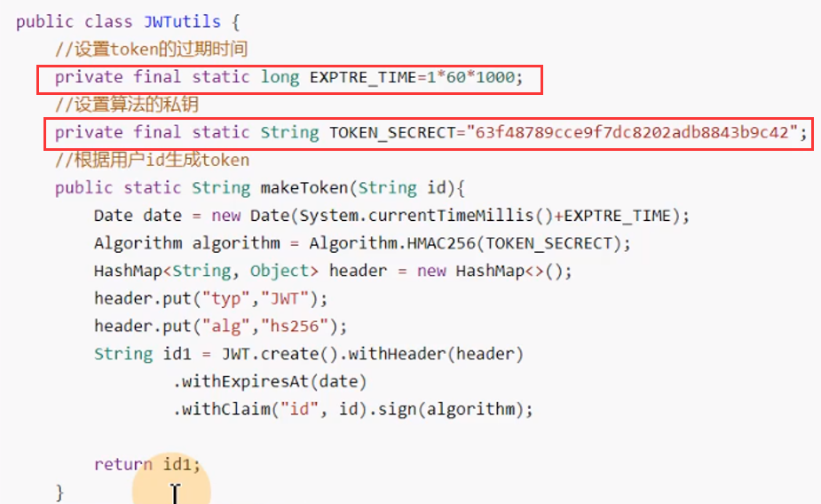The image size is (821, 504).
Task: Click the header variable declaration name
Action: 358,272
